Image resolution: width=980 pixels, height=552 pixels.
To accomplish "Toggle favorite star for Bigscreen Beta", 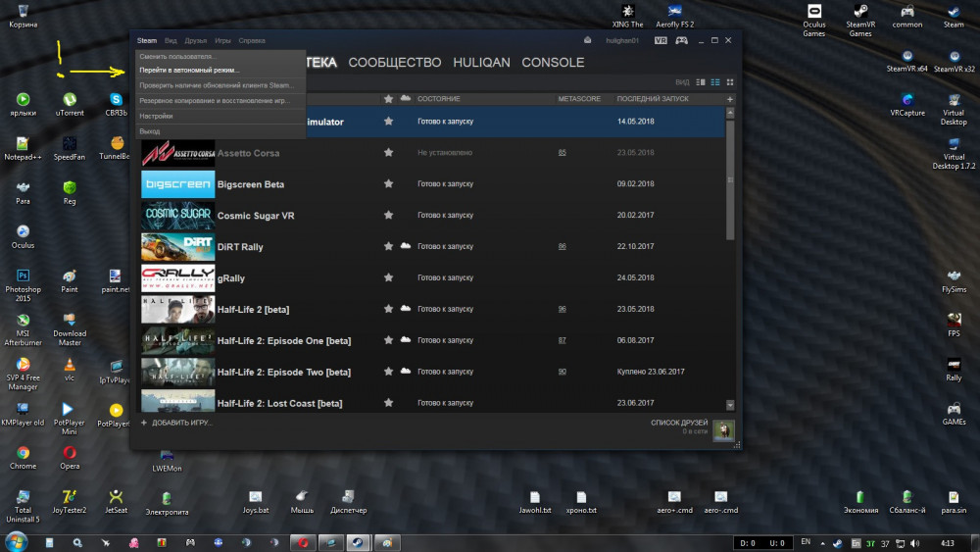I will pos(388,183).
